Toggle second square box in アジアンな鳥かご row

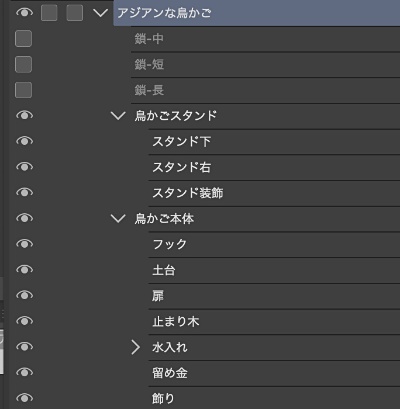pyautogui.click(x=75, y=13)
